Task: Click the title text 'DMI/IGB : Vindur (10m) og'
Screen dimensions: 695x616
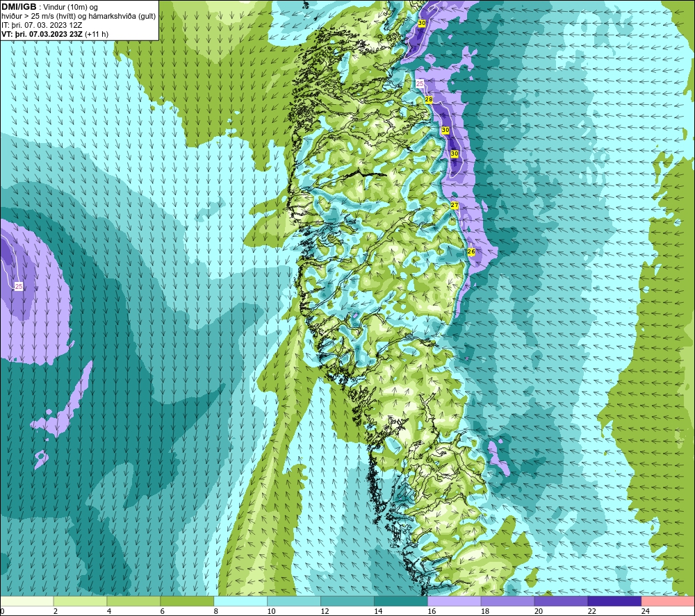Action: (49, 7)
